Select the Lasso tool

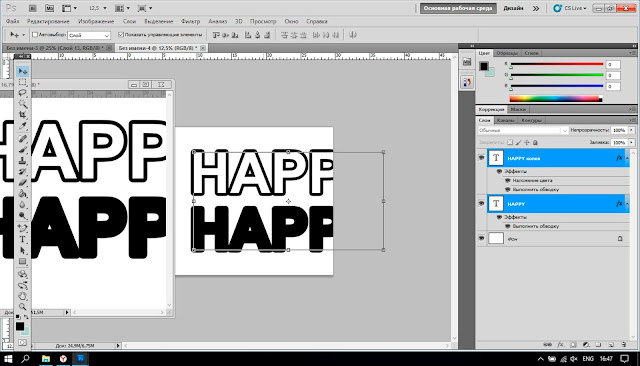tap(22, 93)
